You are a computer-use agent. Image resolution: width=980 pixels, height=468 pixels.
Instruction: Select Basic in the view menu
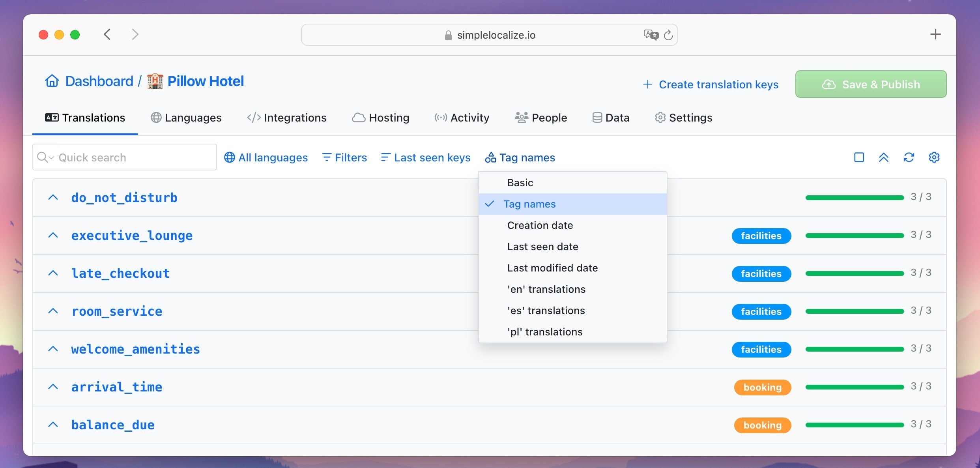pyautogui.click(x=572, y=183)
